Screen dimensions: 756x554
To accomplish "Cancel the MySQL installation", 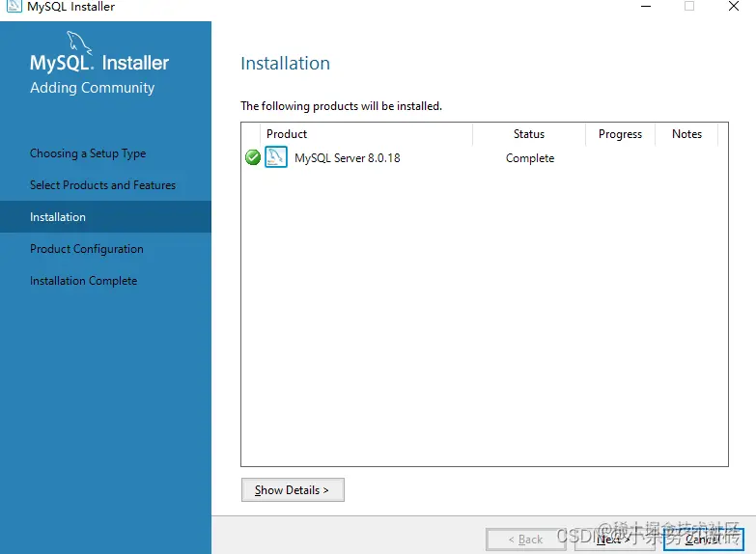I will pyautogui.click(x=704, y=540).
